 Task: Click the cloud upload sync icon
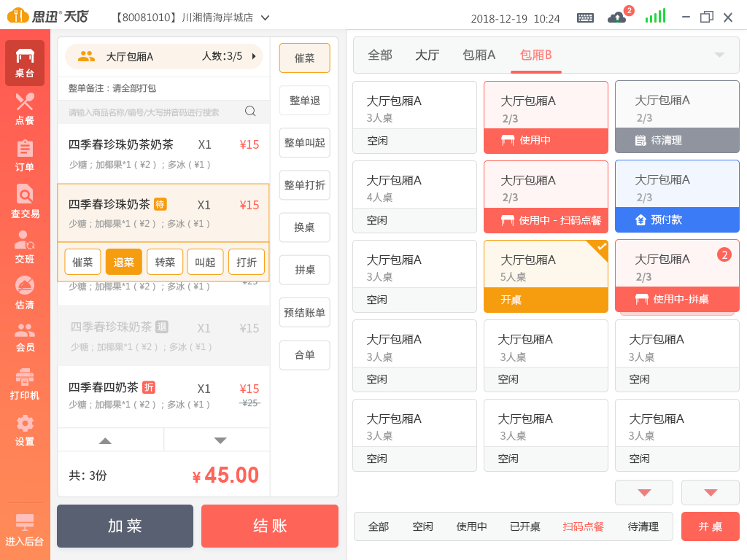tap(616, 17)
